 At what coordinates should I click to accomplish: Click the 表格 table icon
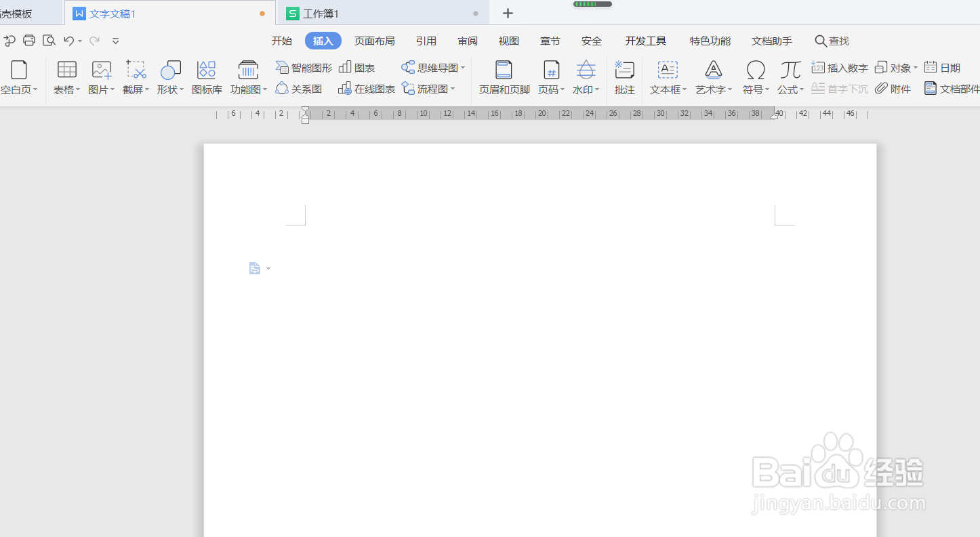66,70
